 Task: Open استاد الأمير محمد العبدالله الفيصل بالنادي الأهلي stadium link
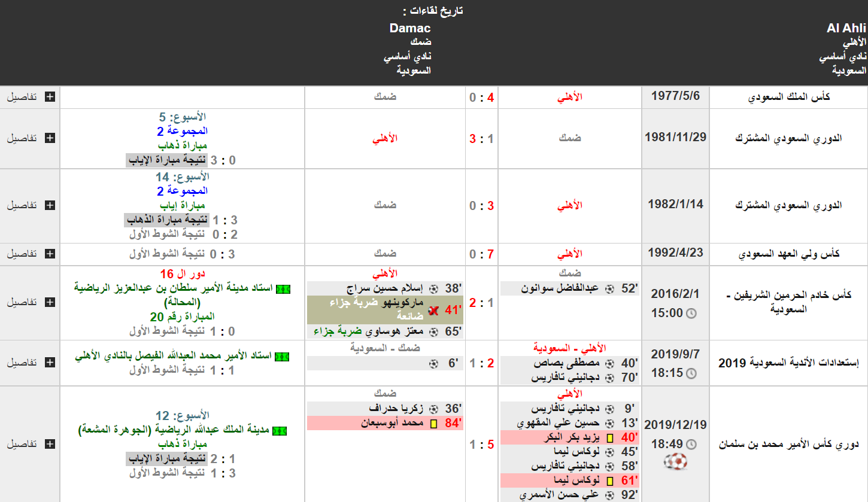pos(173,357)
